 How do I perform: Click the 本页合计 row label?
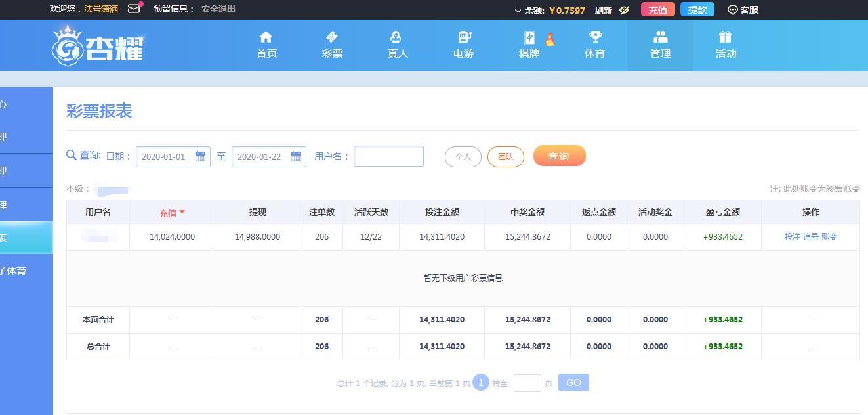98,320
